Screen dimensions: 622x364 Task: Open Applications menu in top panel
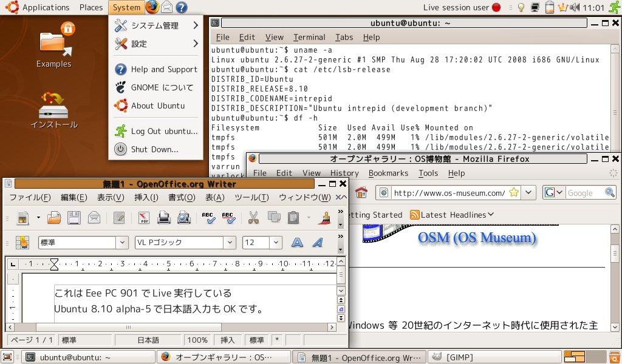click(37, 7)
